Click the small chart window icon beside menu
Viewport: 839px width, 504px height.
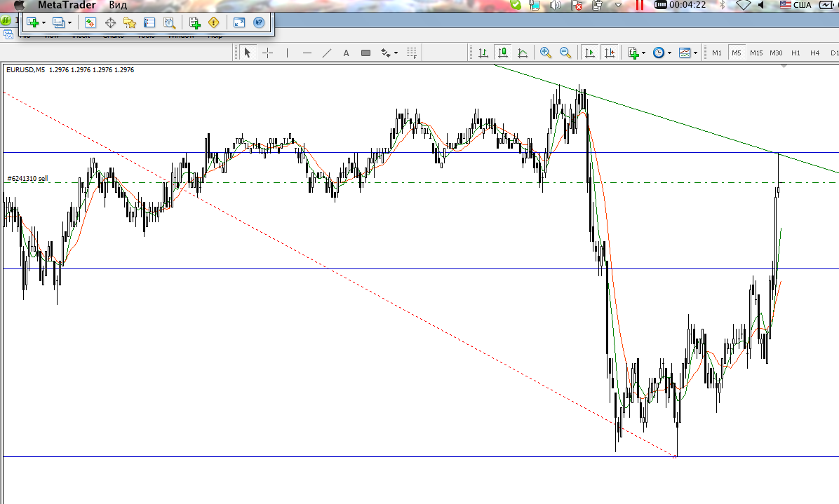(8, 35)
